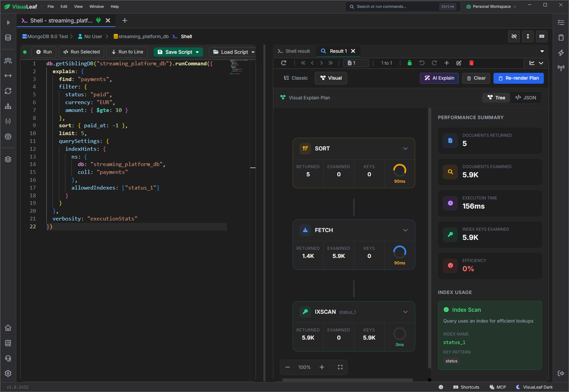Screen dimensions: 569x392
Task: Go to the last result page
Action: [x=330, y=63]
